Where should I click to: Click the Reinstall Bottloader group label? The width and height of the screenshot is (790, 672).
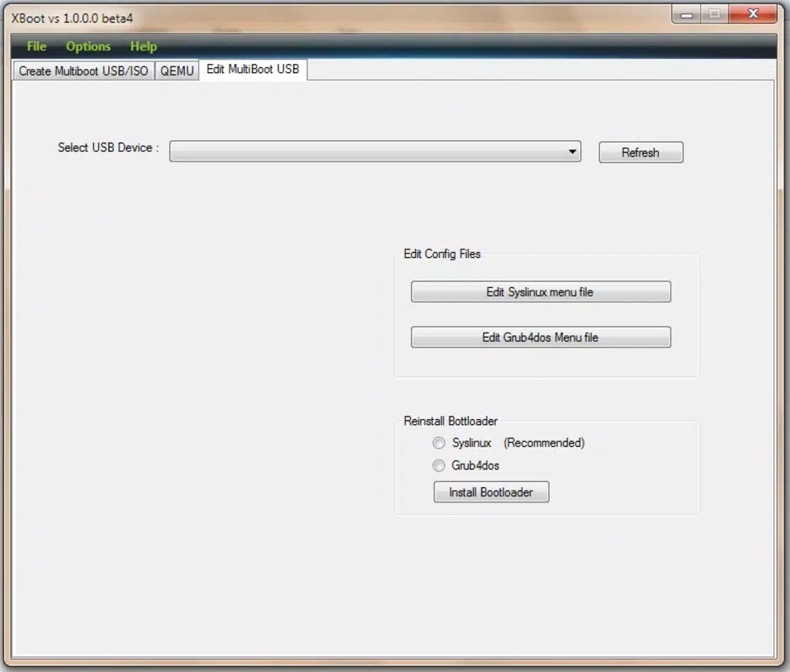click(x=450, y=421)
